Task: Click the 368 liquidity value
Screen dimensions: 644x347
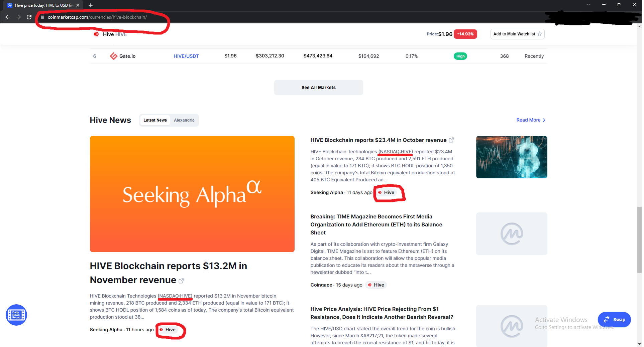Action: click(504, 56)
